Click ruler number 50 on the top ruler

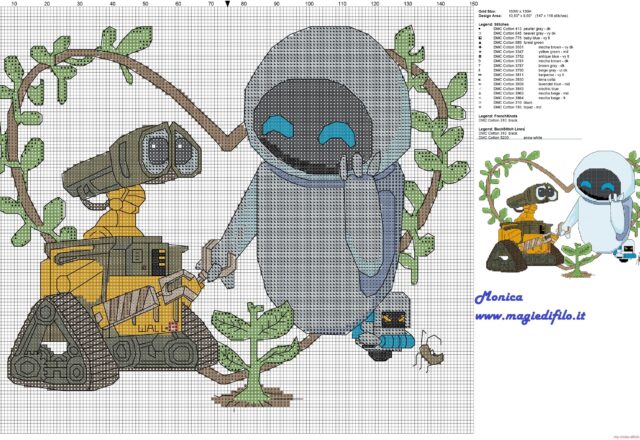point(145,4)
